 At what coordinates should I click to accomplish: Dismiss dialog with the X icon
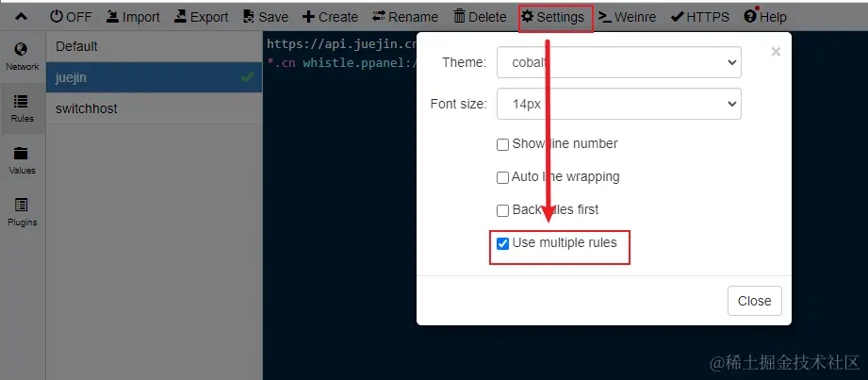click(x=776, y=52)
